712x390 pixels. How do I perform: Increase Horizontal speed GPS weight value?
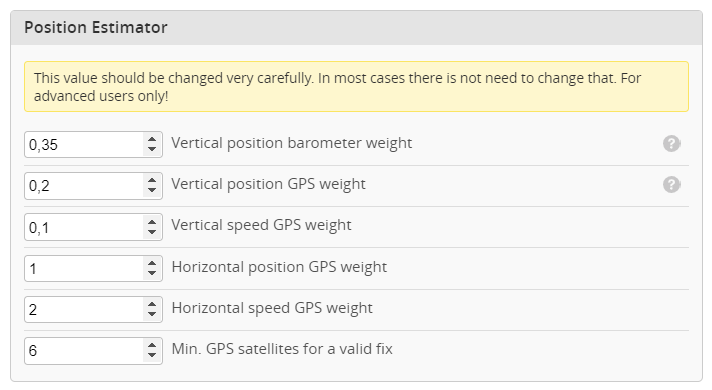point(152,303)
